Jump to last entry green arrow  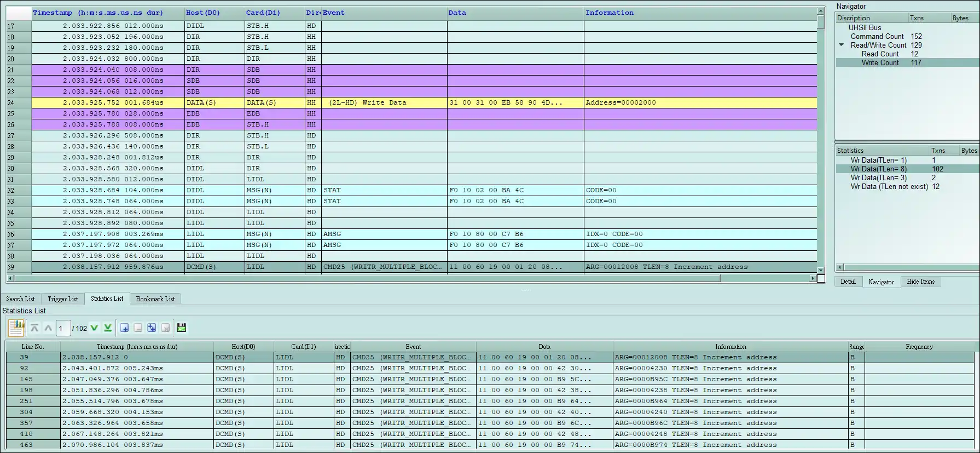108,328
